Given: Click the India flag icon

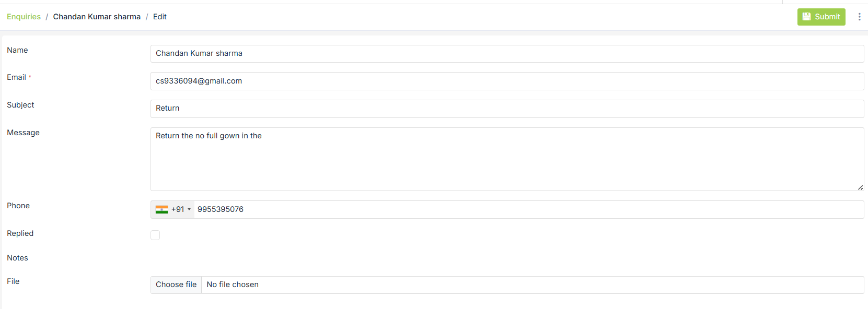Looking at the screenshot, I should pos(161,209).
